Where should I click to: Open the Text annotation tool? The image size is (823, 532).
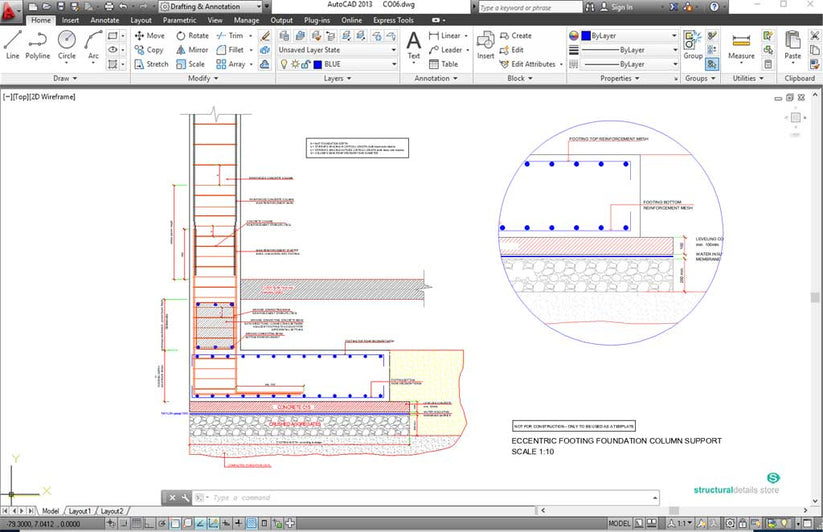414,45
